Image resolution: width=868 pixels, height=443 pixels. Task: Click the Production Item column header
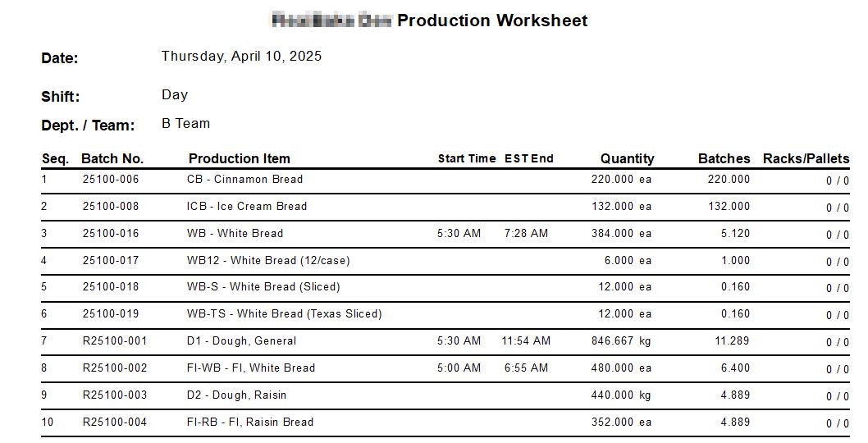pos(239,159)
